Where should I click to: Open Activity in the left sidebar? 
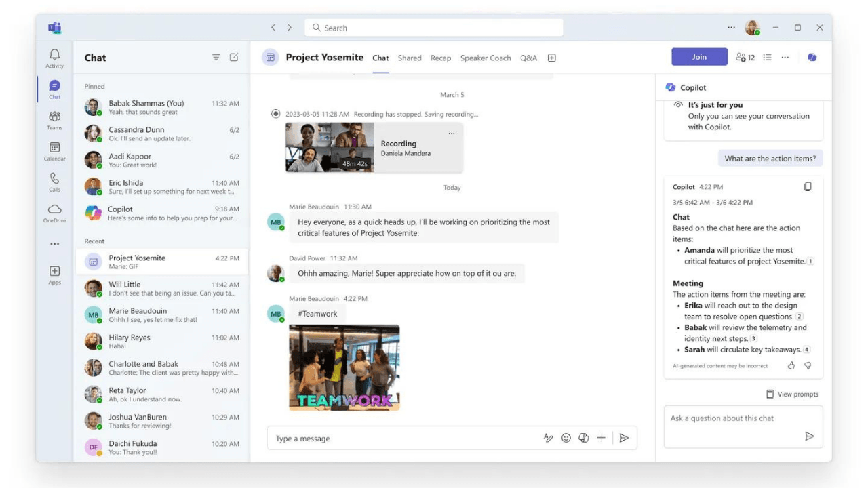[54, 58]
